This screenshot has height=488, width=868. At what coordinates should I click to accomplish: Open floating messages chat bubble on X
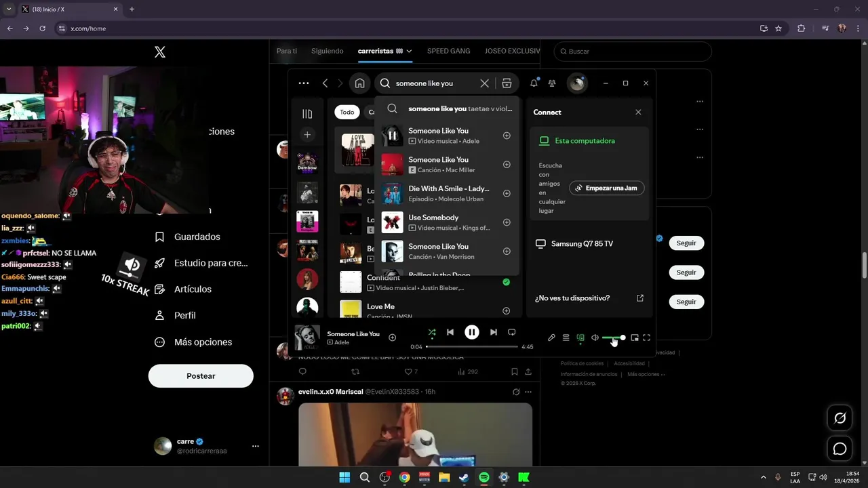click(840, 449)
